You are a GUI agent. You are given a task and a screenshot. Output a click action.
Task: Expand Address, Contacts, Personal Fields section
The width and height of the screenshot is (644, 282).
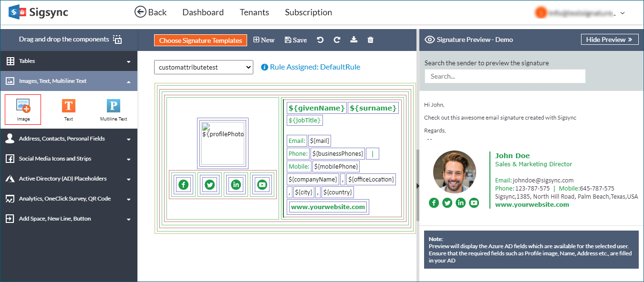(x=69, y=139)
